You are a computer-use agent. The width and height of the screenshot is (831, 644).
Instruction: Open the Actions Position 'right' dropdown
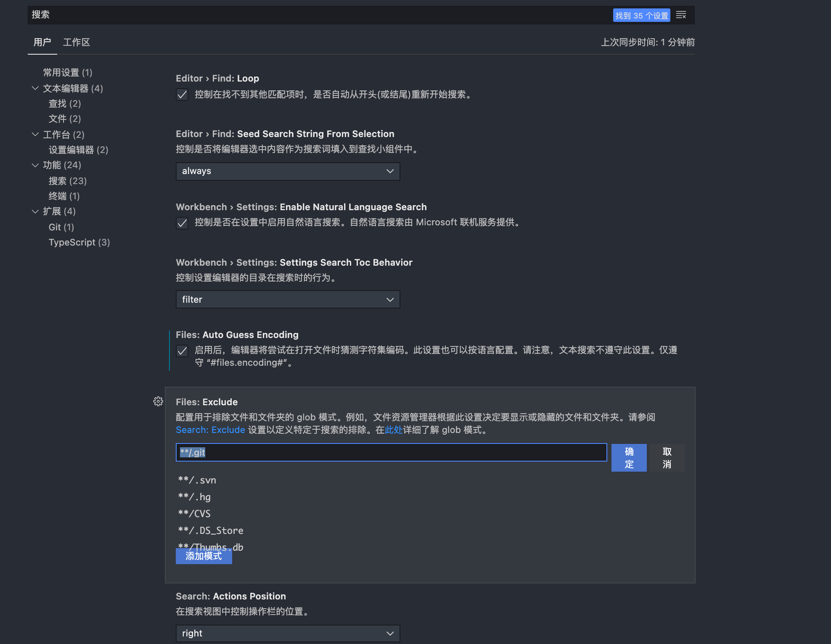click(288, 633)
